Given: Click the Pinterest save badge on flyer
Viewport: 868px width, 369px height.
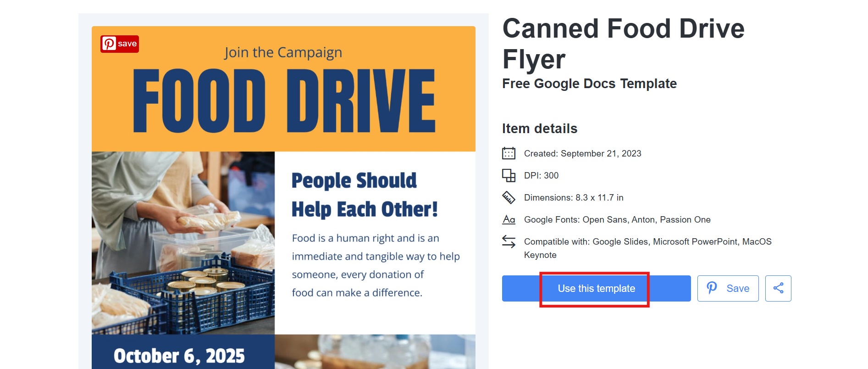Looking at the screenshot, I should pos(120,44).
